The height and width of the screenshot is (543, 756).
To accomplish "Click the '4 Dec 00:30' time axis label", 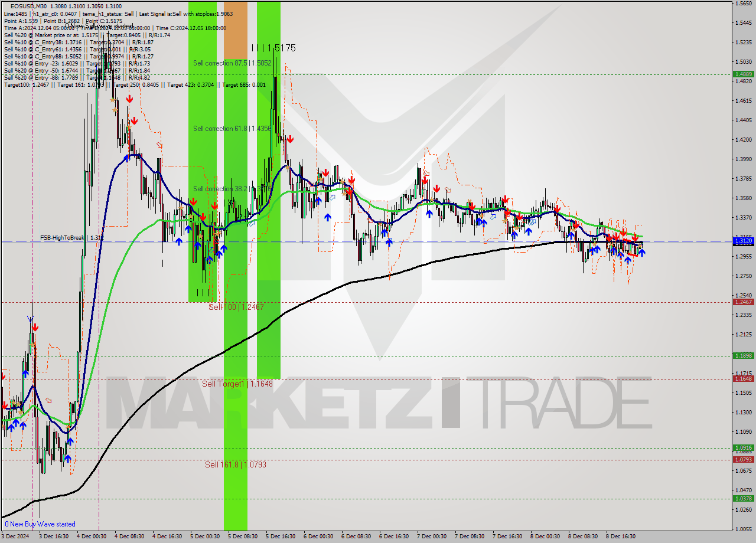I will pyautogui.click(x=92, y=537).
